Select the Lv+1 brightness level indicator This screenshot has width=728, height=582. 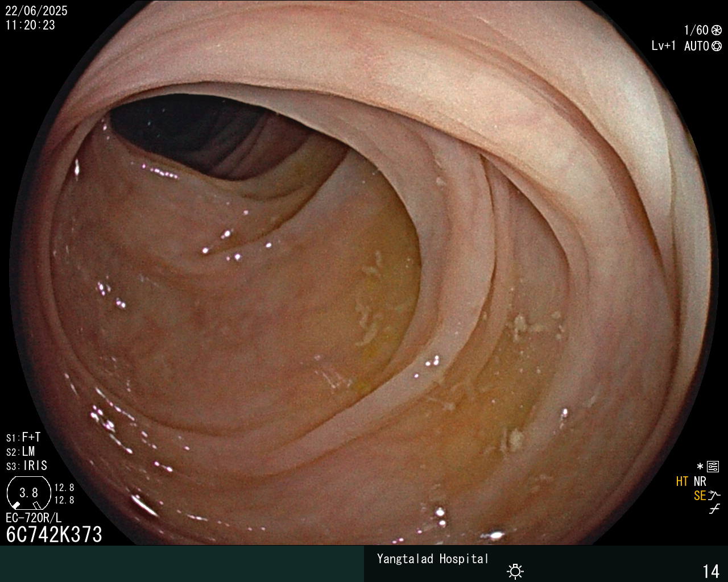(x=664, y=45)
